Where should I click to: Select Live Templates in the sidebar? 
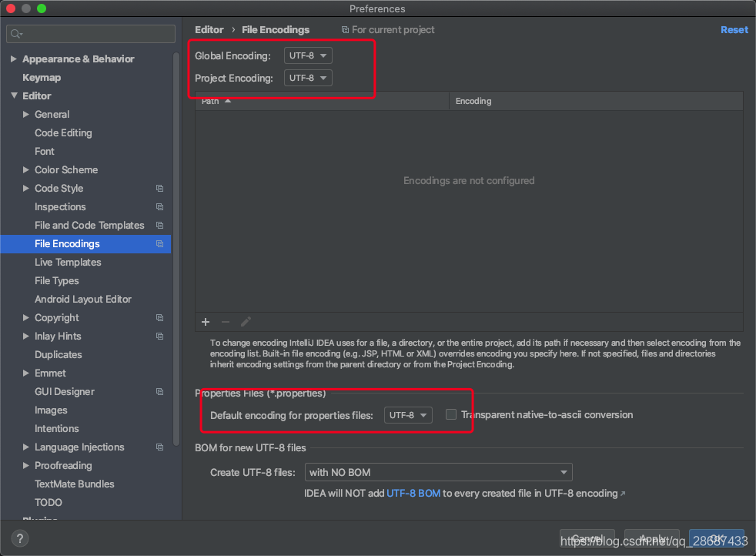(x=68, y=263)
